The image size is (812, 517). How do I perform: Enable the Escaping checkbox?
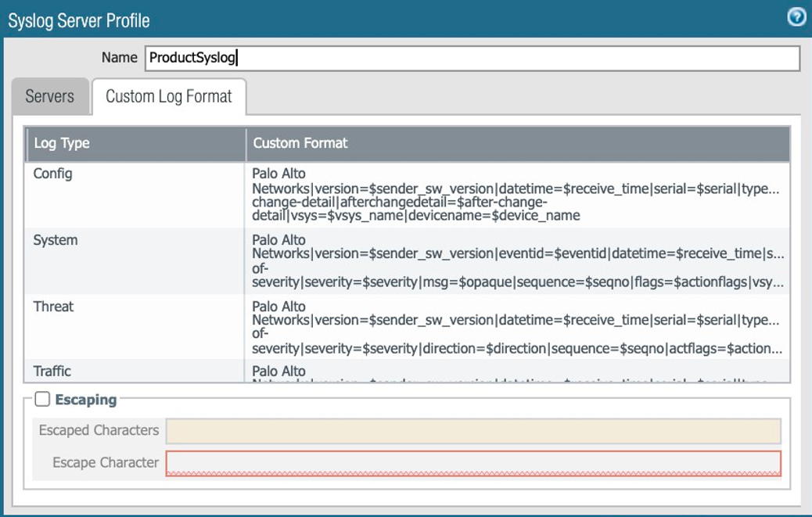click(x=42, y=399)
